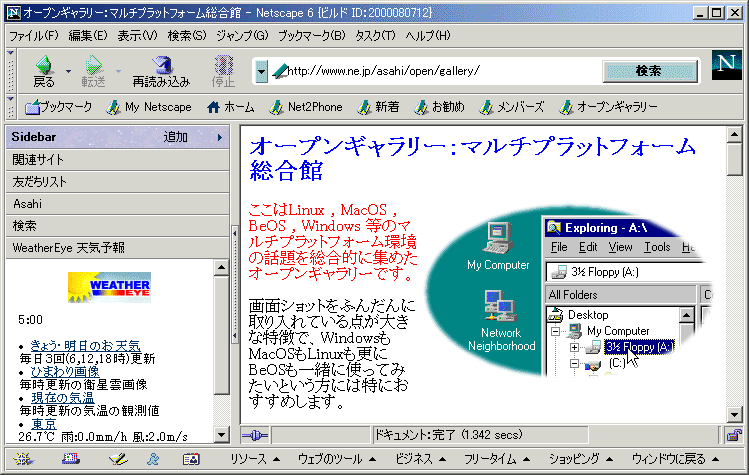The width and height of the screenshot is (749, 475).
Task: Open フリータイム task bar menu
Action: (x=497, y=459)
